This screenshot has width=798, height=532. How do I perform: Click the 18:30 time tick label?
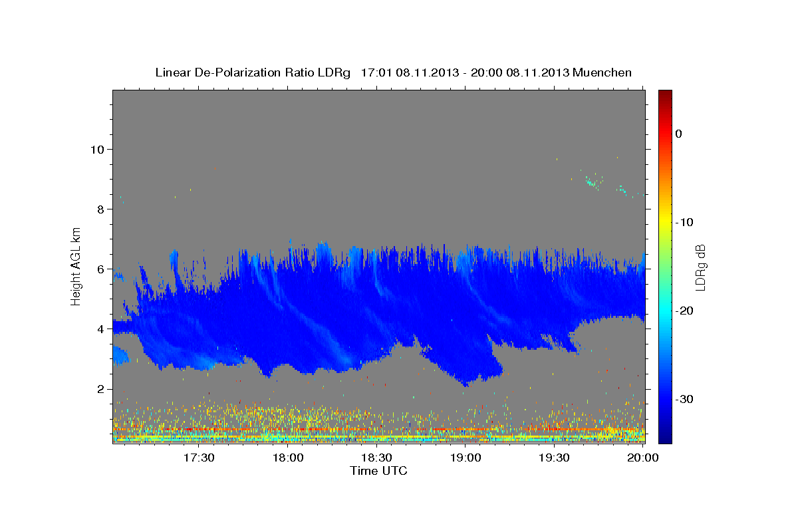coord(376,458)
